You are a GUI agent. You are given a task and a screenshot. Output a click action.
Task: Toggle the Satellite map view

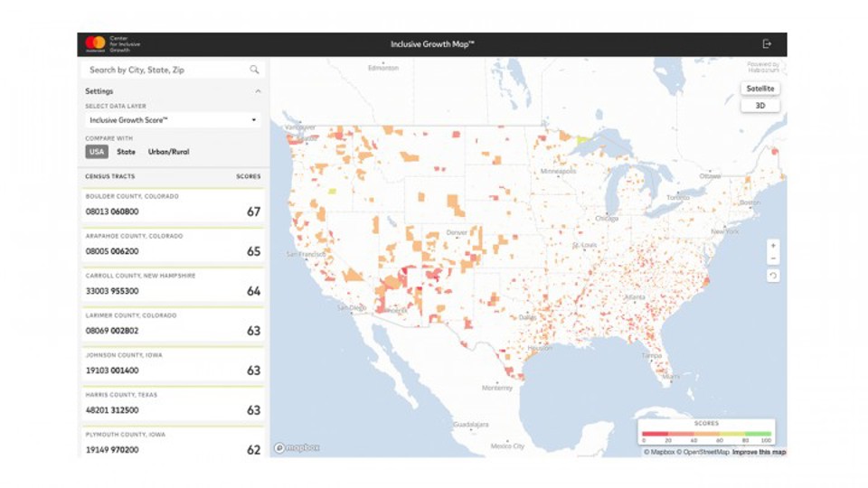(x=759, y=89)
